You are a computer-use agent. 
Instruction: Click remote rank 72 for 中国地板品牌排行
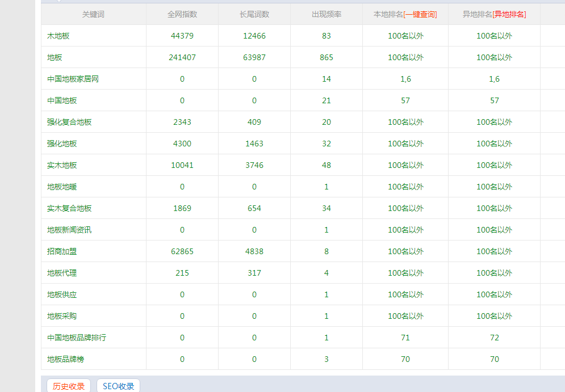point(495,338)
